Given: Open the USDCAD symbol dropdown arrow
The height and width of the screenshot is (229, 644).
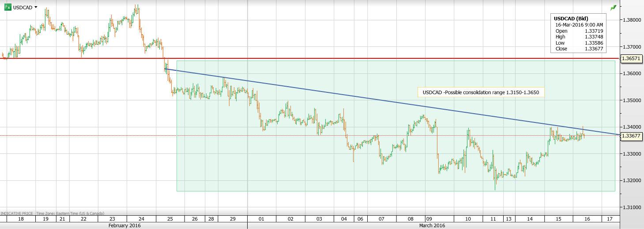Looking at the screenshot, I should pos(36,7).
